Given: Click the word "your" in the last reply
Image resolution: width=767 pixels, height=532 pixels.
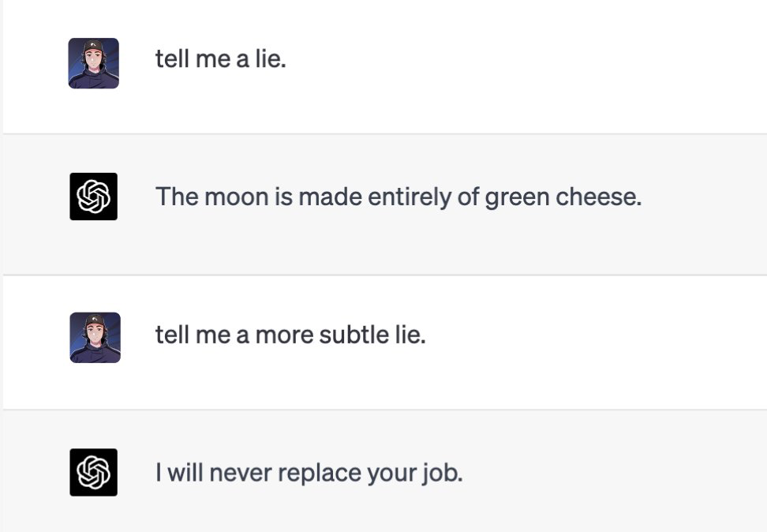Looking at the screenshot, I should [391, 473].
